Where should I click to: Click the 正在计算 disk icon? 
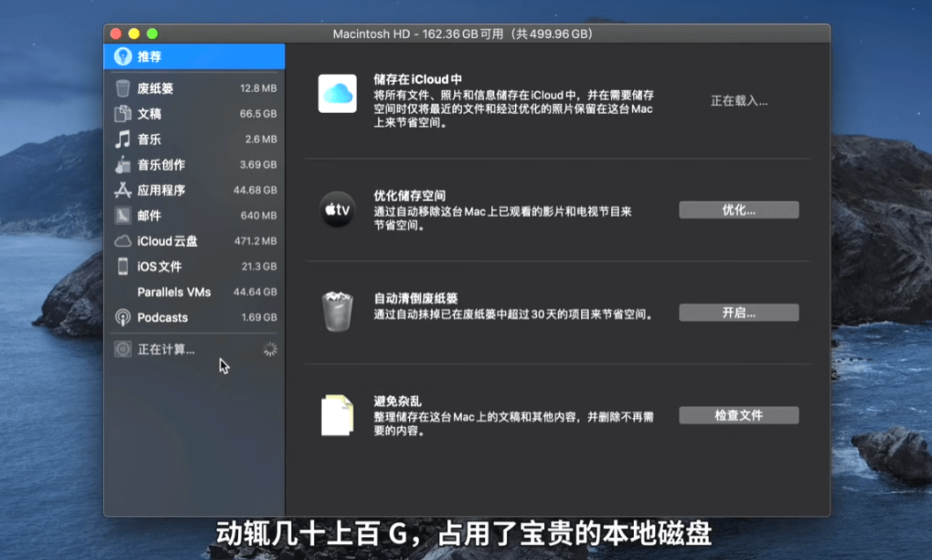[x=123, y=349]
